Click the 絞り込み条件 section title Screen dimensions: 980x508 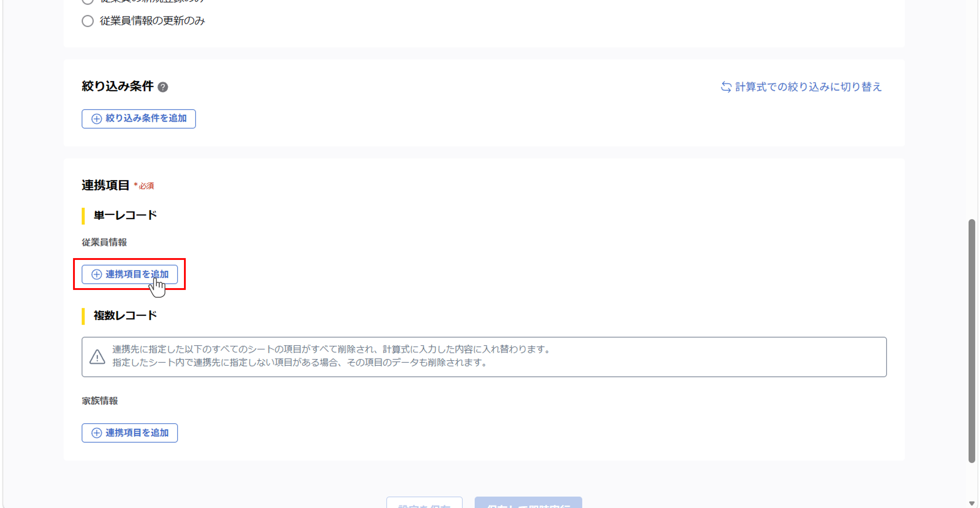click(x=118, y=86)
